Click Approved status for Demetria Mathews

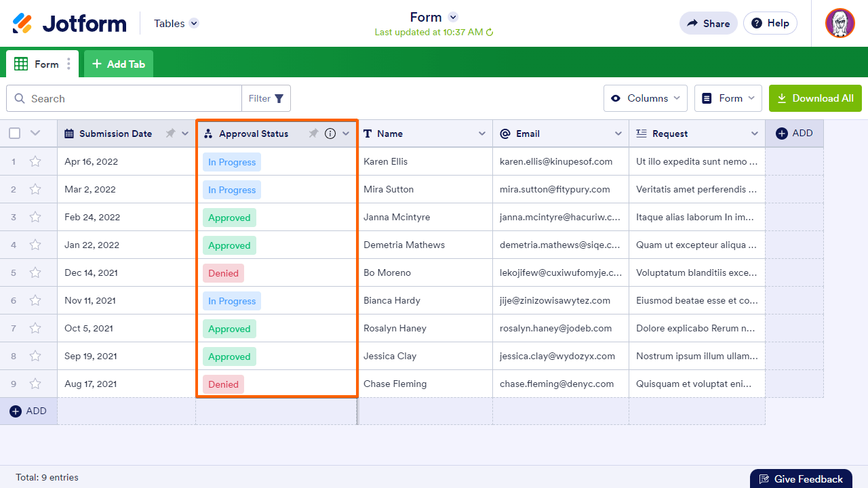[229, 245]
